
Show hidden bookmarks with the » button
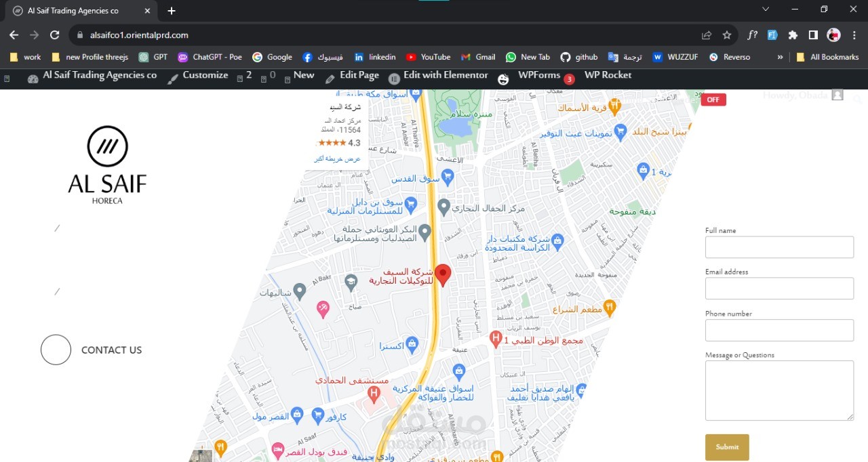[780, 57]
